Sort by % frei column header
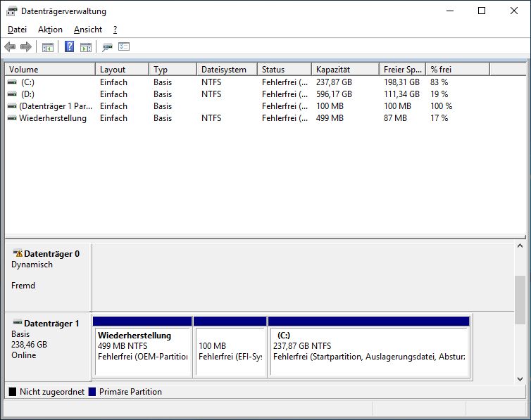The height and width of the screenshot is (420, 531). tap(458, 70)
